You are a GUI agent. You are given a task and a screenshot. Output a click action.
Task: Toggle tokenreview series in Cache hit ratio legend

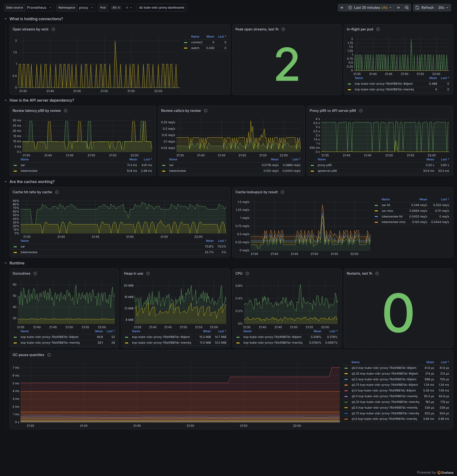pos(29,252)
